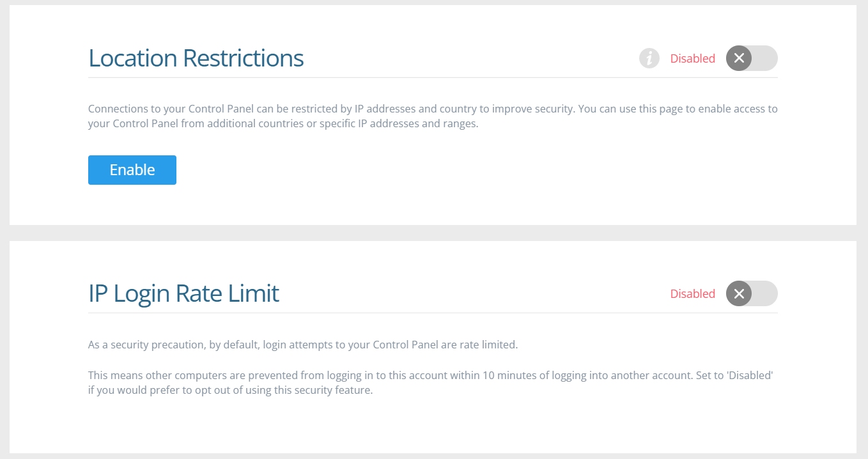This screenshot has width=868, height=459.
Task: Click the sentence "As a security precaution, by default"
Action: (x=302, y=345)
